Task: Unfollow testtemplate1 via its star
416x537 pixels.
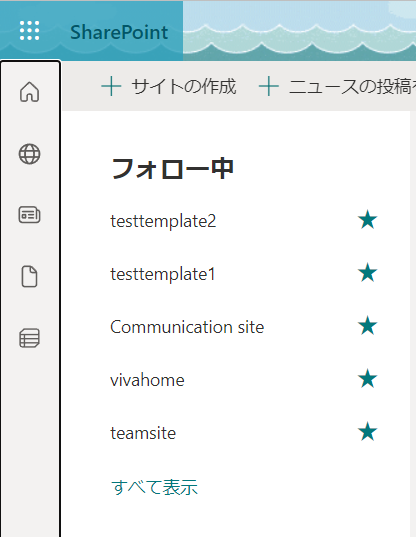Action: tap(367, 273)
